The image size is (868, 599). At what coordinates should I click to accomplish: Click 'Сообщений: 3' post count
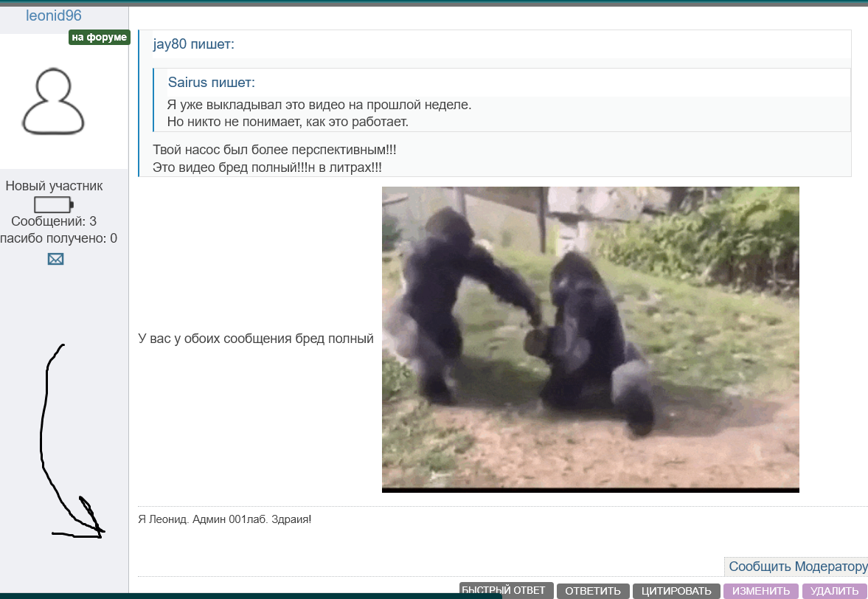coord(54,221)
